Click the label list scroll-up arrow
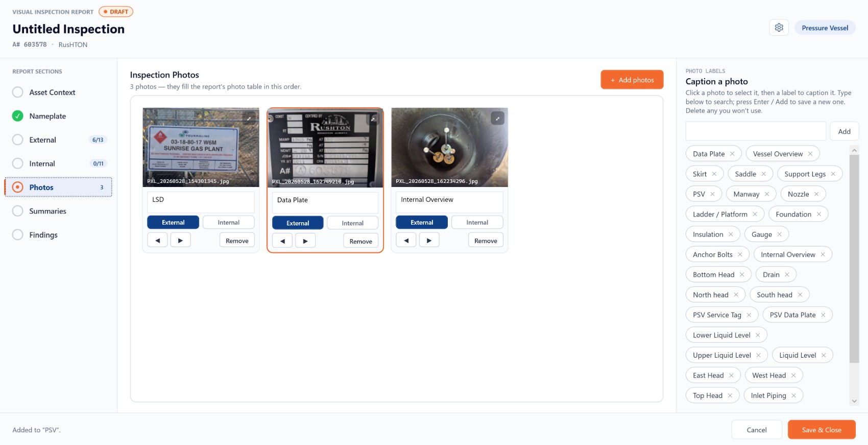 854,150
